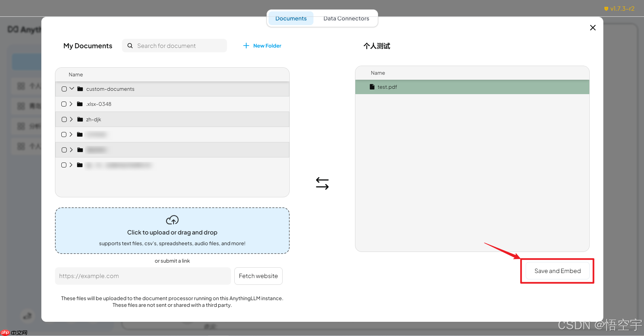Click the plus icon beside New Folder

click(246, 46)
